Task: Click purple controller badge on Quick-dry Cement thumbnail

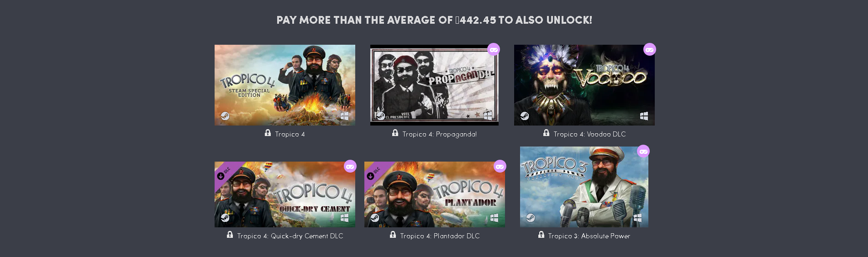Action: [x=350, y=166]
